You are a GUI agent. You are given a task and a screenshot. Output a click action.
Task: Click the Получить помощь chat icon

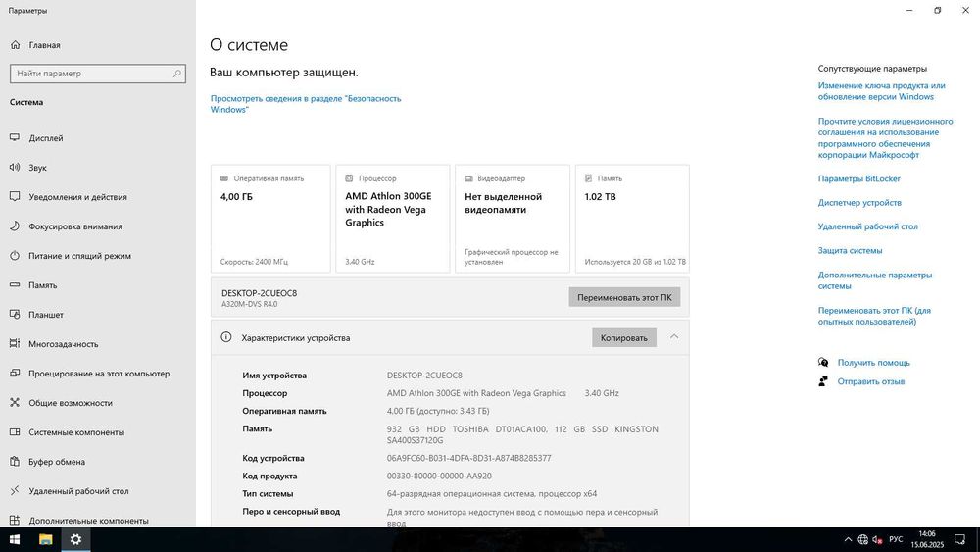(x=823, y=362)
